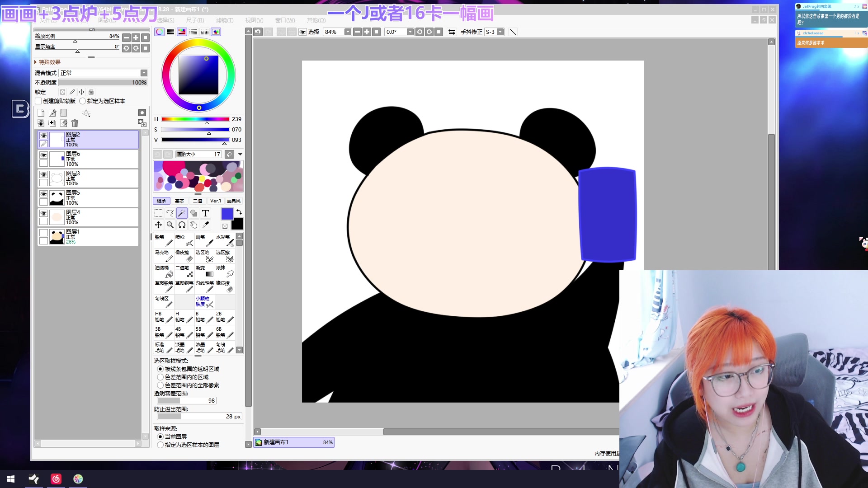Image resolution: width=868 pixels, height=488 pixels.
Task: Click the delete layer trash icon
Action: [x=75, y=123]
